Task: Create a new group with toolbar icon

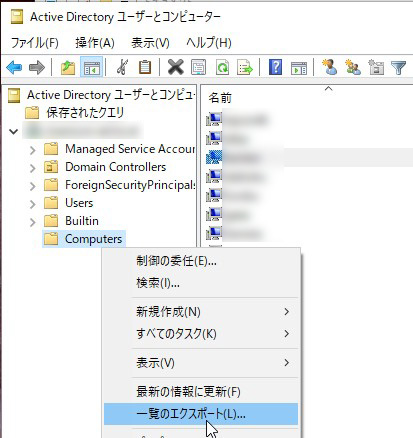Action: pos(353,67)
